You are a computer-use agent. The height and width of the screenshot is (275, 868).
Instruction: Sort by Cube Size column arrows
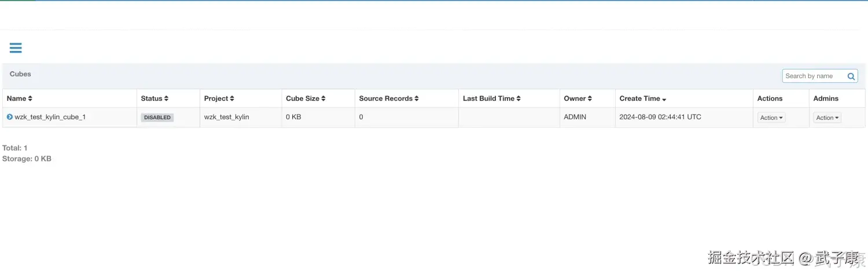pyautogui.click(x=323, y=99)
